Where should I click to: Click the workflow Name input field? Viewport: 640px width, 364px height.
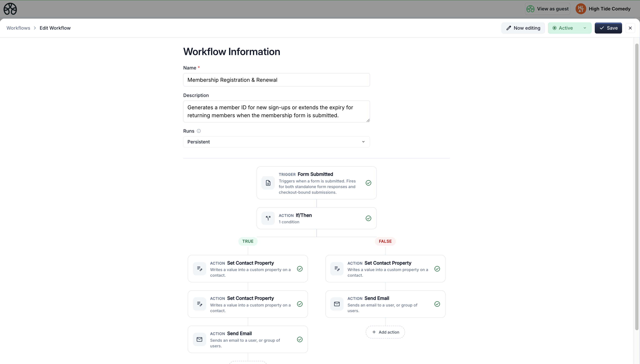[276, 80]
